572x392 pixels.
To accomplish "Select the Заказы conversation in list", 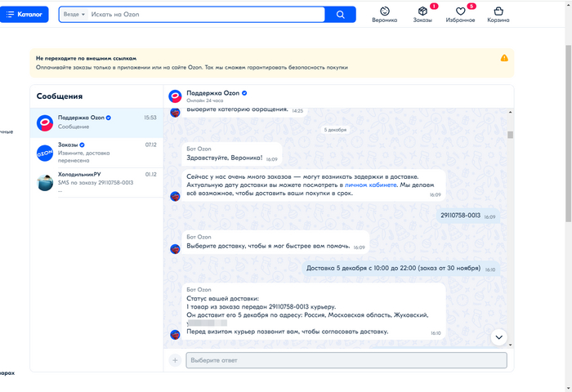I will [x=96, y=153].
